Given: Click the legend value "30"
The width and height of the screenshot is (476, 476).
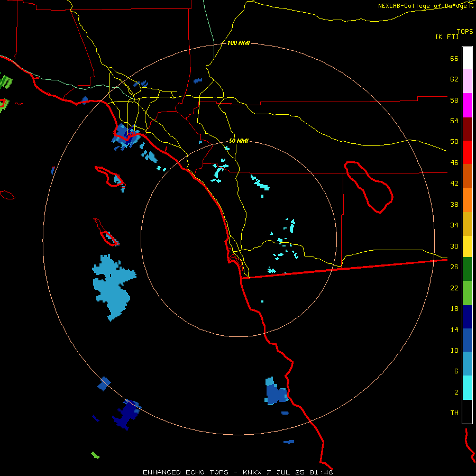Looking at the screenshot, I should point(454,246).
